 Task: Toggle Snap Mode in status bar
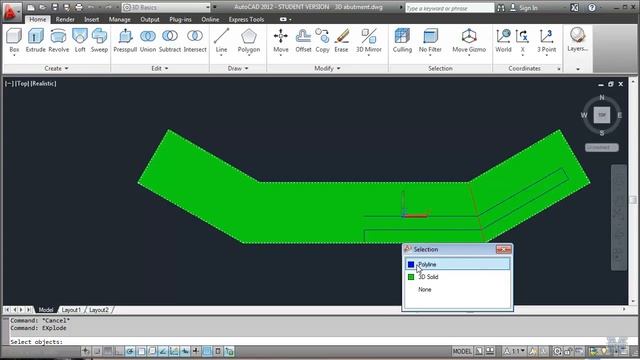97,351
